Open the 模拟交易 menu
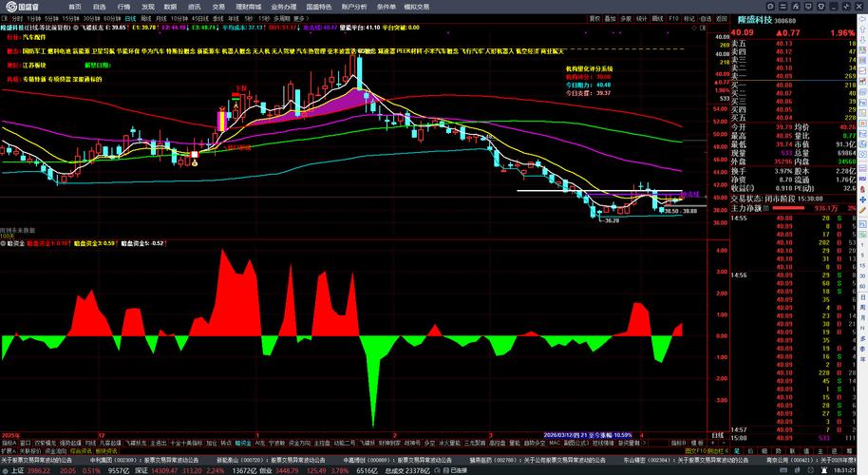 pos(416,7)
